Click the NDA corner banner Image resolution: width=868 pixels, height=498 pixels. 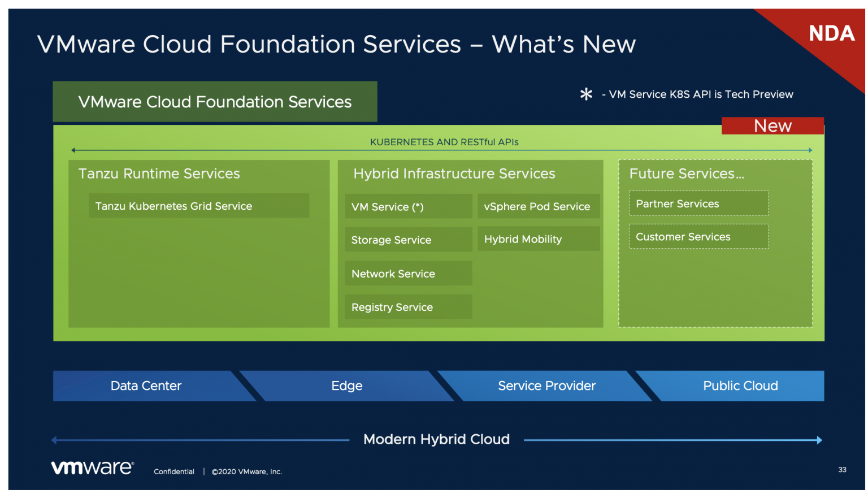pos(831,33)
